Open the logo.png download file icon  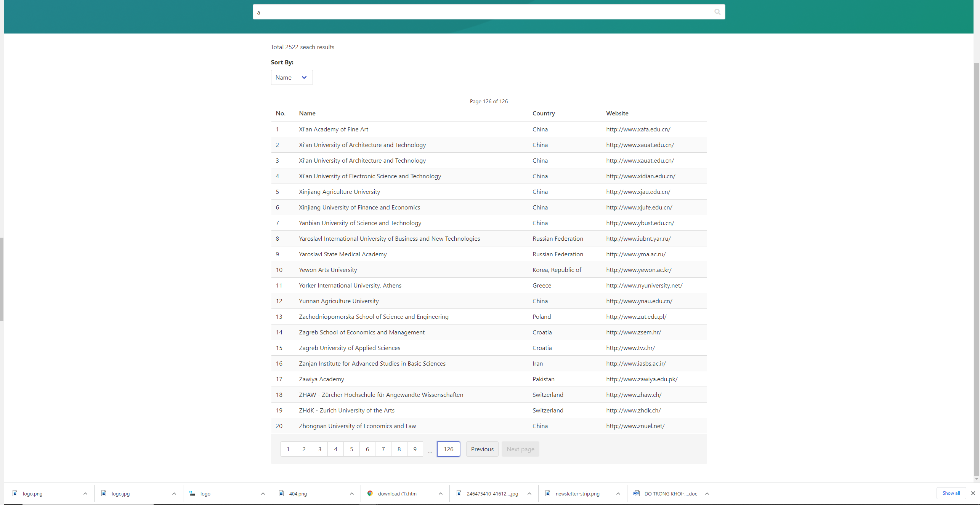pyautogui.click(x=15, y=493)
